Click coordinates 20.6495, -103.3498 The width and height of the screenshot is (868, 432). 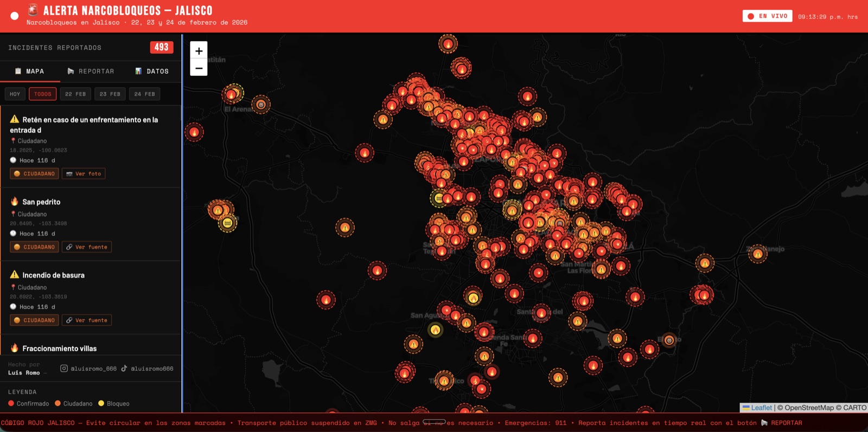(38, 223)
